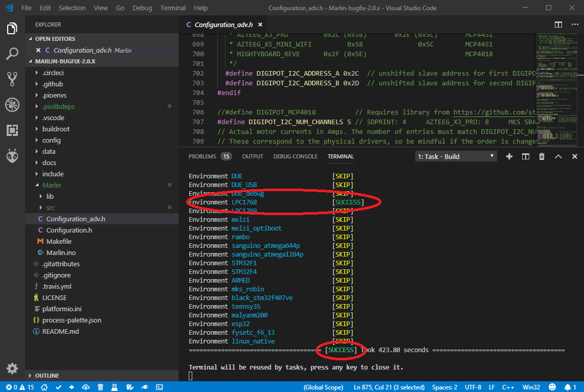Screen dimensions: 584x392
Task: Open the Debug view in activity bar
Action: click(x=12, y=105)
